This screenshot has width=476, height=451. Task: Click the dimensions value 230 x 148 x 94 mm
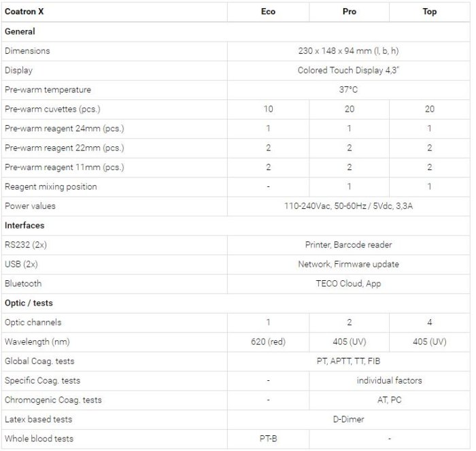click(348, 51)
